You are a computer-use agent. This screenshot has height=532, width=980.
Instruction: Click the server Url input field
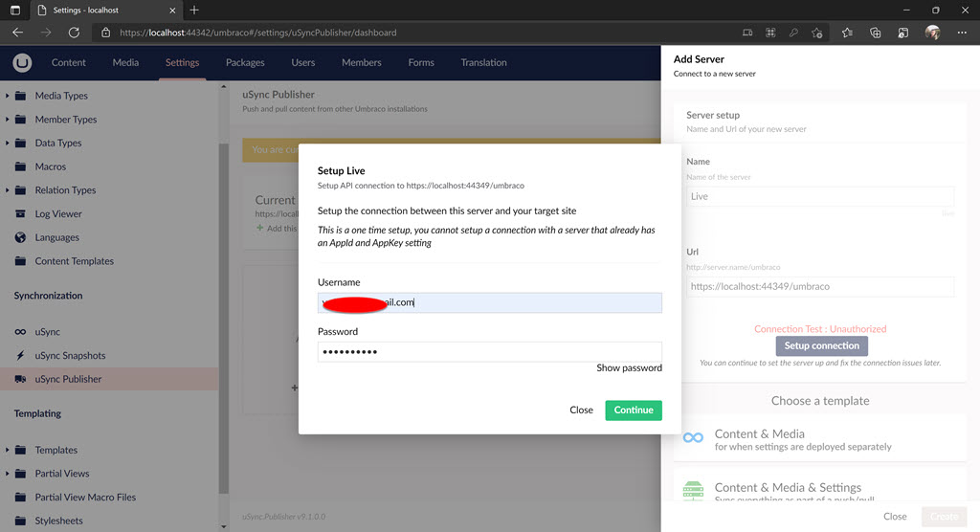point(820,286)
